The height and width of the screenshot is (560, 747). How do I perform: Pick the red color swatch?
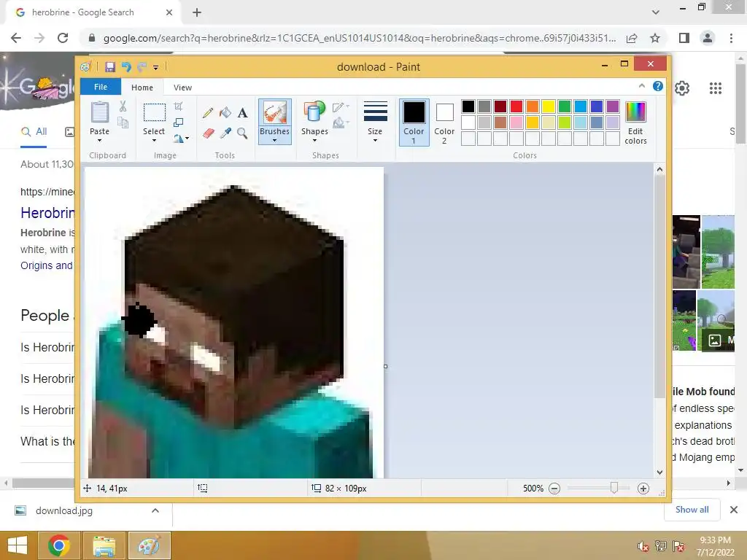click(516, 106)
